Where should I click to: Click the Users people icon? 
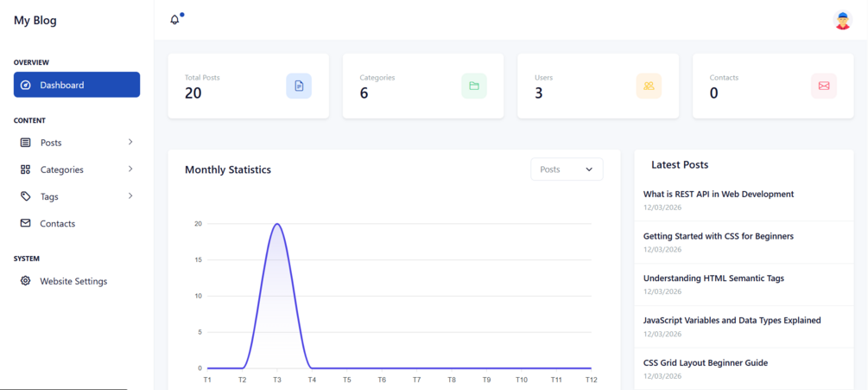coord(649,86)
